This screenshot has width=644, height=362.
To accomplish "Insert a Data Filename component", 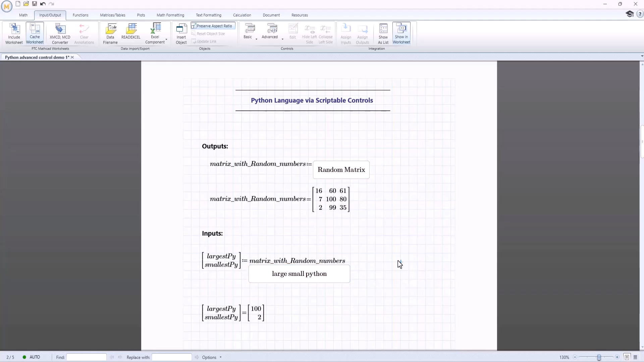I will [110, 34].
